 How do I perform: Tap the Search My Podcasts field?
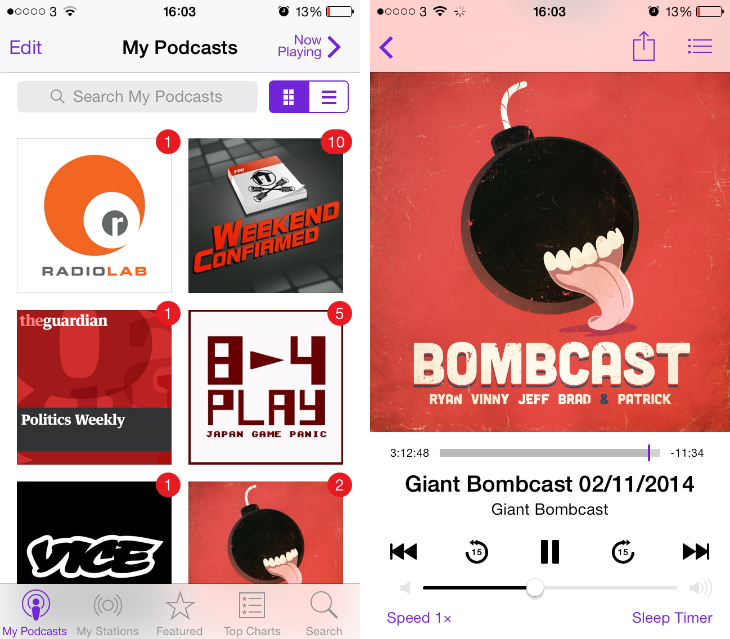pyautogui.click(x=137, y=97)
